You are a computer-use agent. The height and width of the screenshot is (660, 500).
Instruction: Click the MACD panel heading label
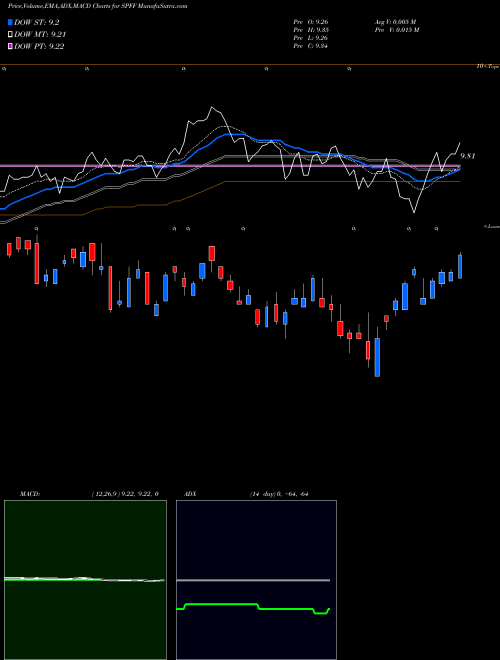click(x=30, y=494)
